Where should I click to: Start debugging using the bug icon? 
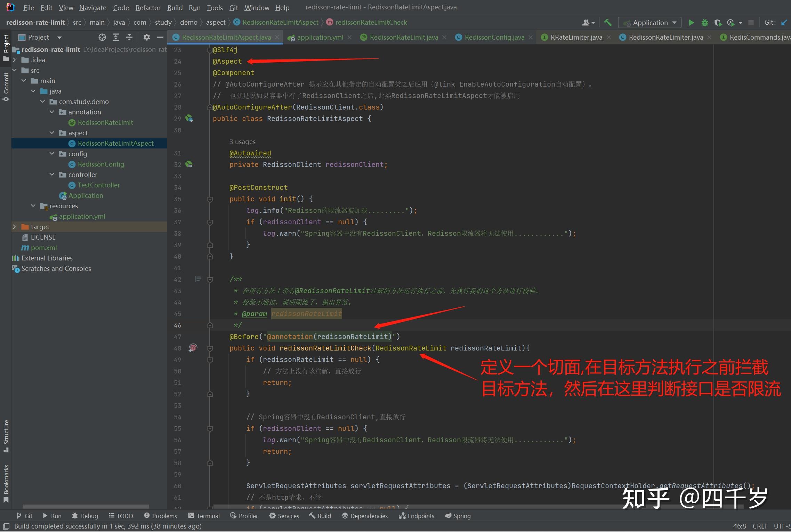point(704,22)
